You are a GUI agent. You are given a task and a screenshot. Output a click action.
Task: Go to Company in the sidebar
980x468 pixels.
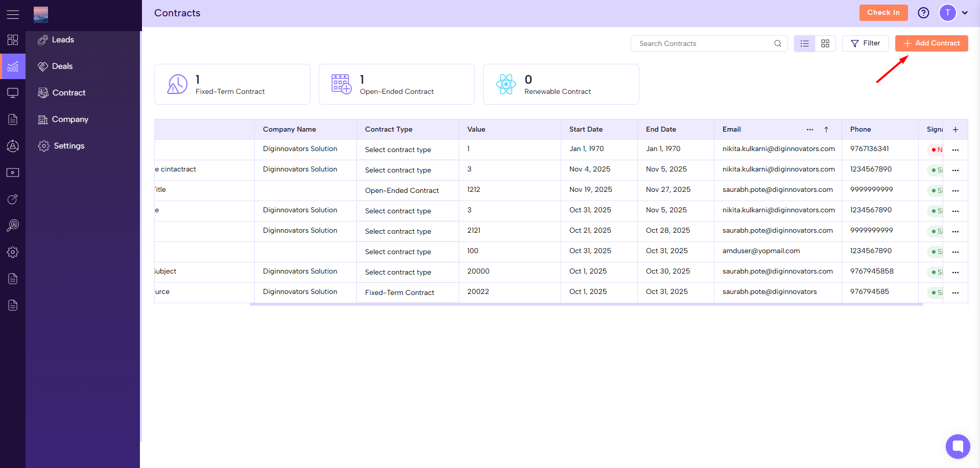coord(70,119)
